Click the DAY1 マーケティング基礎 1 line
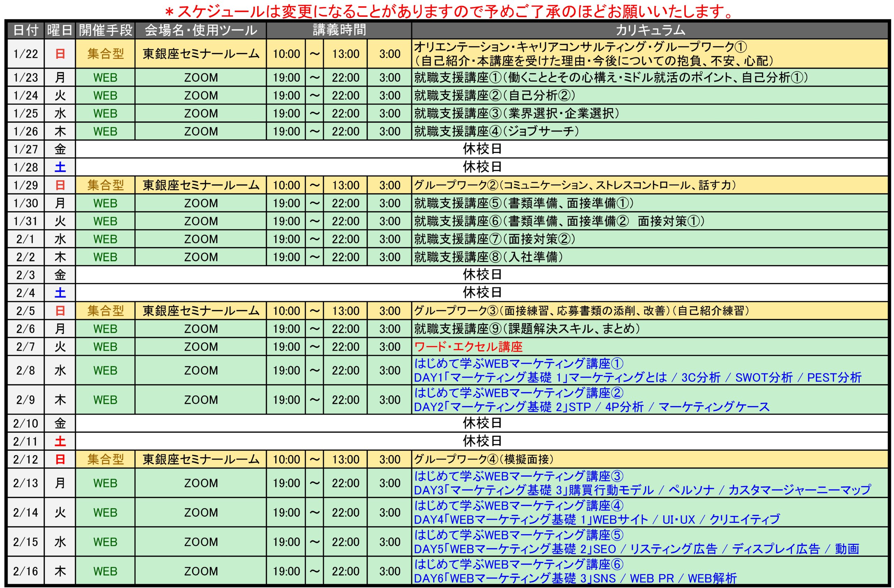 click(x=637, y=378)
